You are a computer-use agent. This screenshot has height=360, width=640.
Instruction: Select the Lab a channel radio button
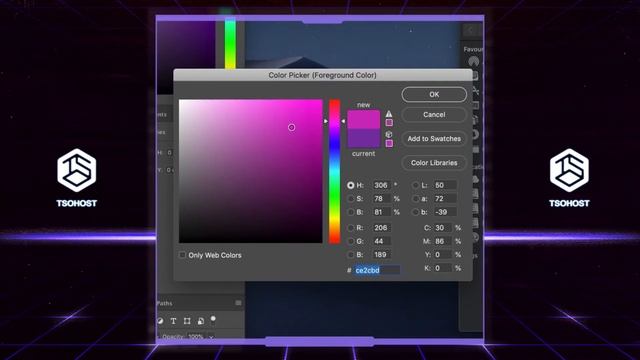click(x=416, y=199)
